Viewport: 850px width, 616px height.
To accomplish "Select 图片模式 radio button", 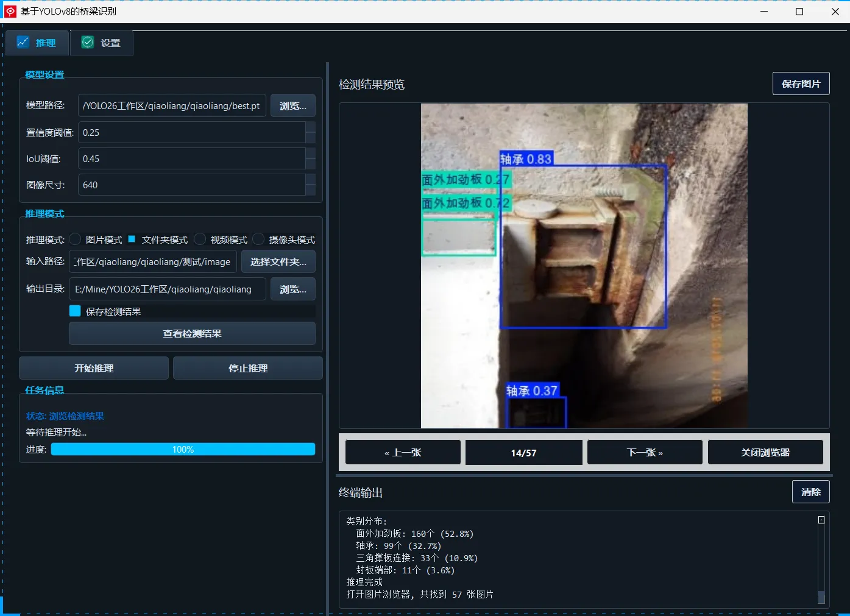I will point(75,239).
